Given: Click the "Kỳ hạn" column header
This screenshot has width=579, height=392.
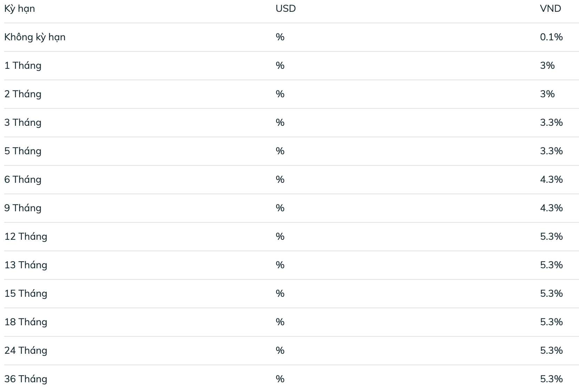Looking at the screenshot, I should point(19,9).
